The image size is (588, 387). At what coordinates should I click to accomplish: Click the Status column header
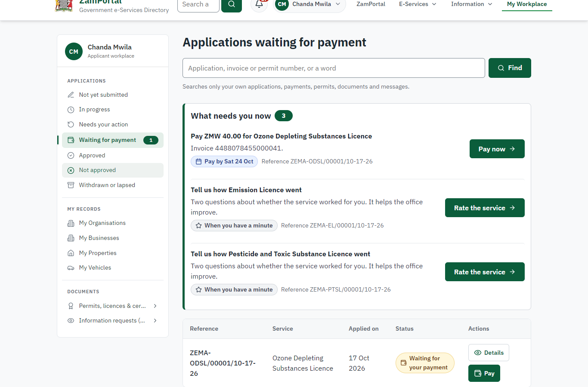[x=405, y=329]
